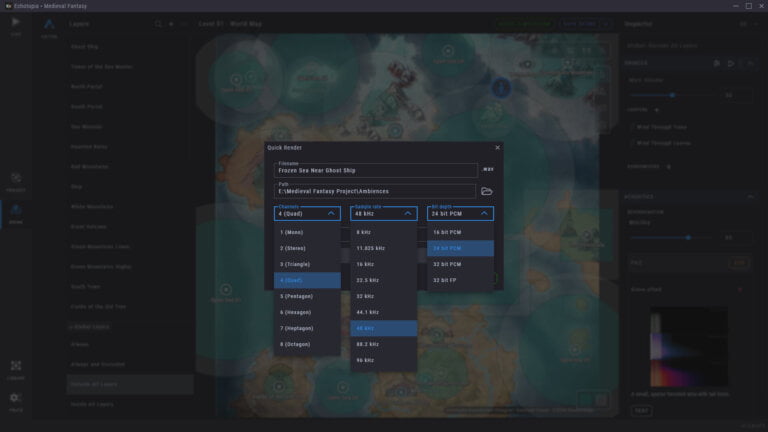Click the reverb spectrogram thumbnail
The width and height of the screenshot is (768, 432).
click(688, 347)
